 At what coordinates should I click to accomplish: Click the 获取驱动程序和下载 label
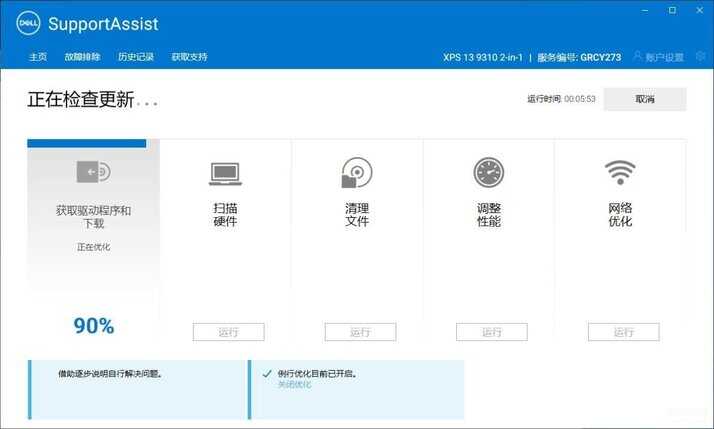click(x=93, y=217)
